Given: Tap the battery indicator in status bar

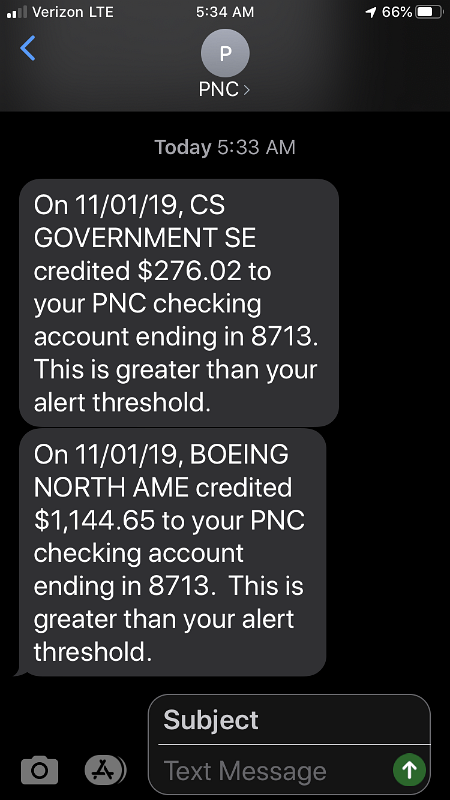Looking at the screenshot, I should [430, 12].
